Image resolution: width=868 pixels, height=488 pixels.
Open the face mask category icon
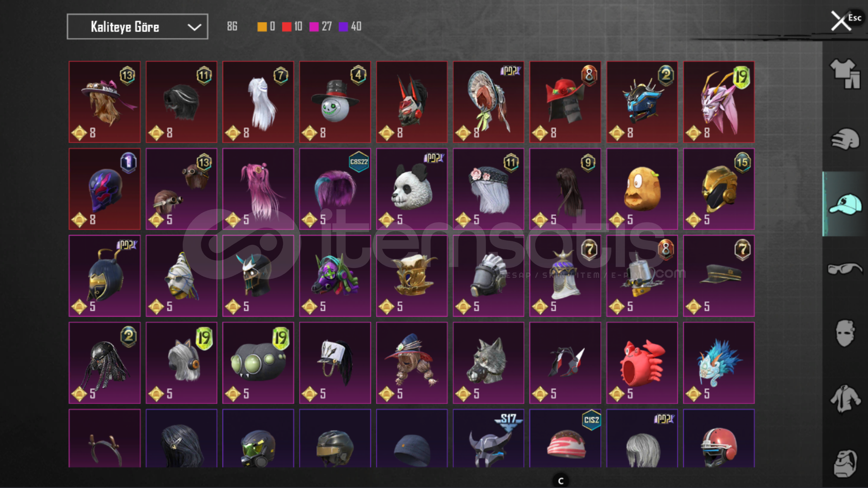tap(844, 333)
